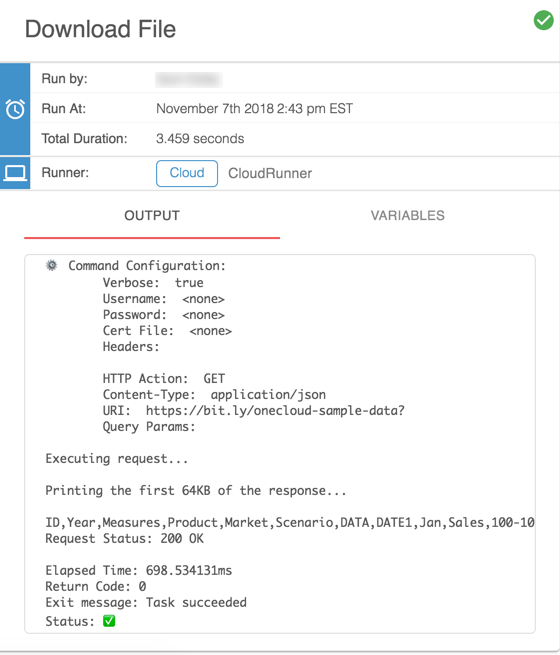Click the Username: <none> line
This screenshot has width=560, height=655.
point(164,299)
